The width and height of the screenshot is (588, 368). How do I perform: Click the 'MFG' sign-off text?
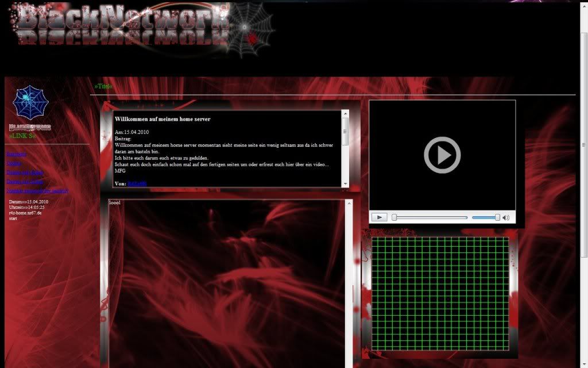[x=120, y=170]
